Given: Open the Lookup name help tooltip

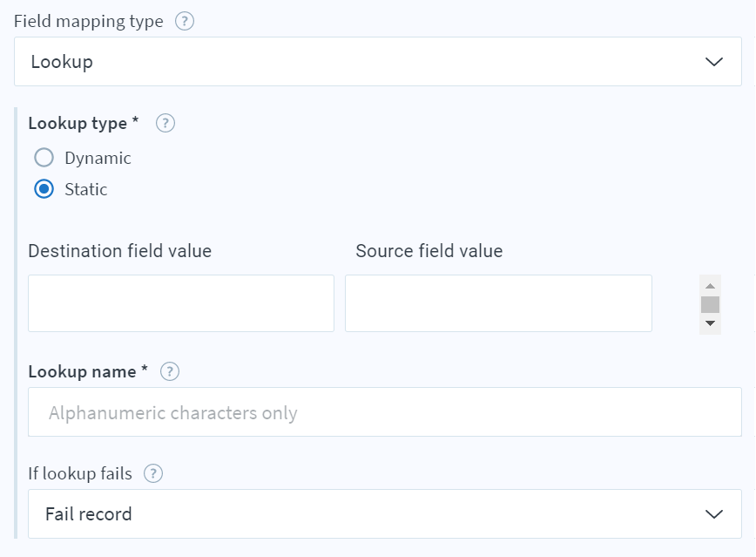Looking at the screenshot, I should pos(171,371).
